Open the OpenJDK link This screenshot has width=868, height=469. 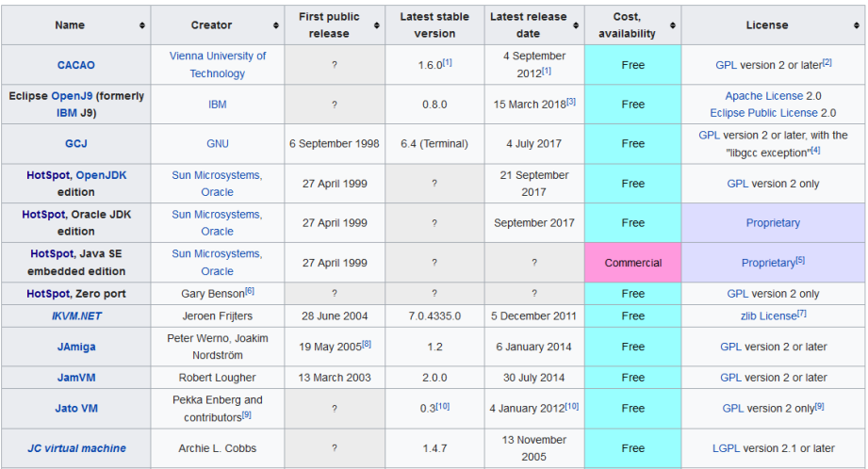pyautogui.click(x=101, y=175)
